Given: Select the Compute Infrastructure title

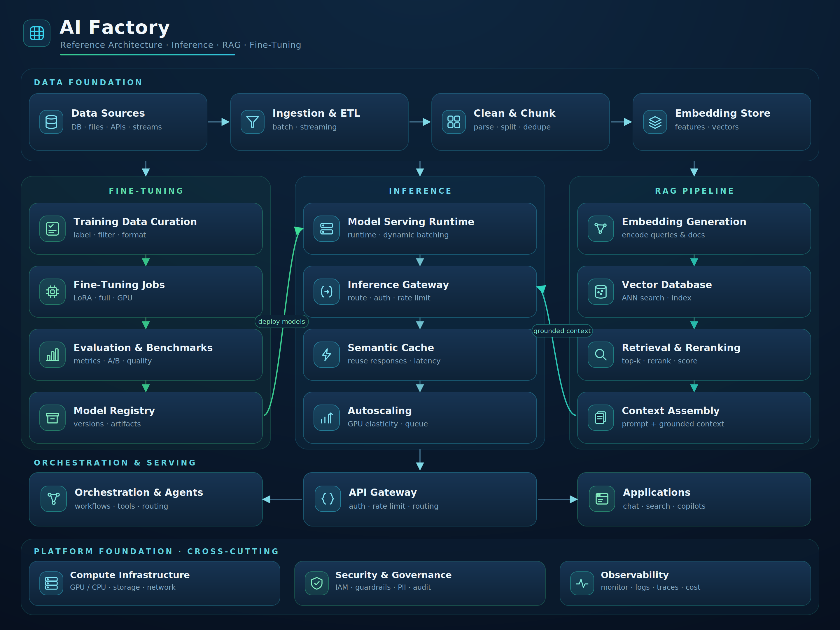Looking at the screenshot, I should click(130, 575).
